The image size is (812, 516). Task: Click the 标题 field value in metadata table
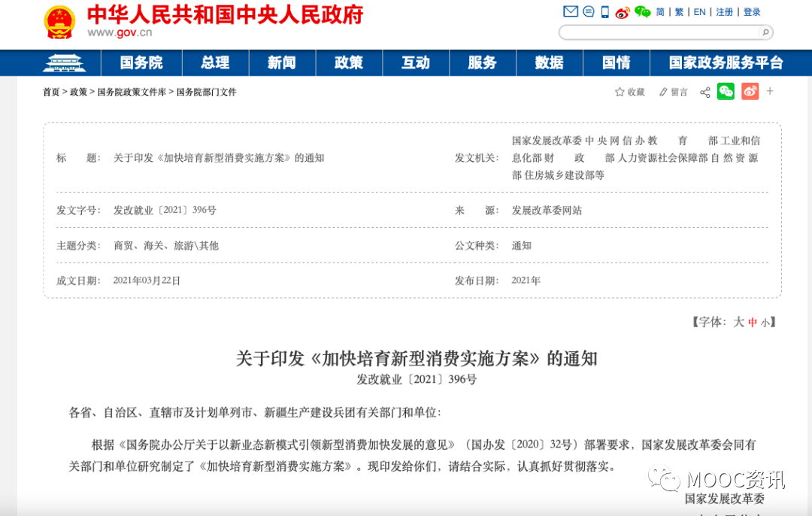point(219,158)
